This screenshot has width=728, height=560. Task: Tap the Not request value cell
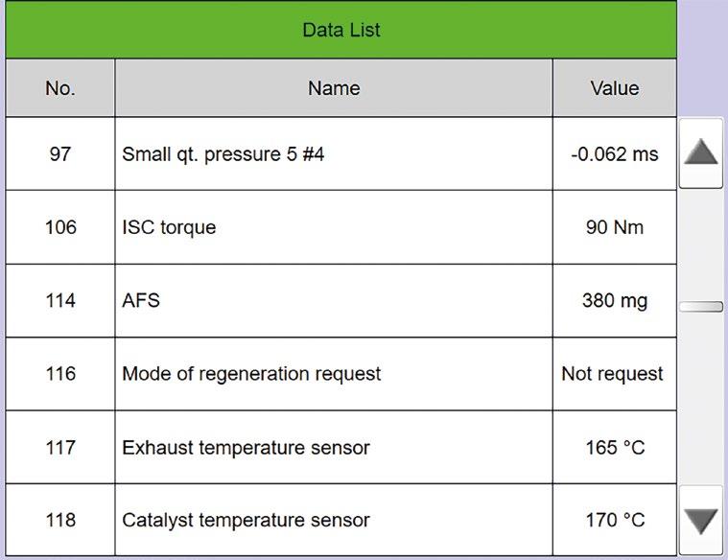pyautogui.click(x=614, y=374)
